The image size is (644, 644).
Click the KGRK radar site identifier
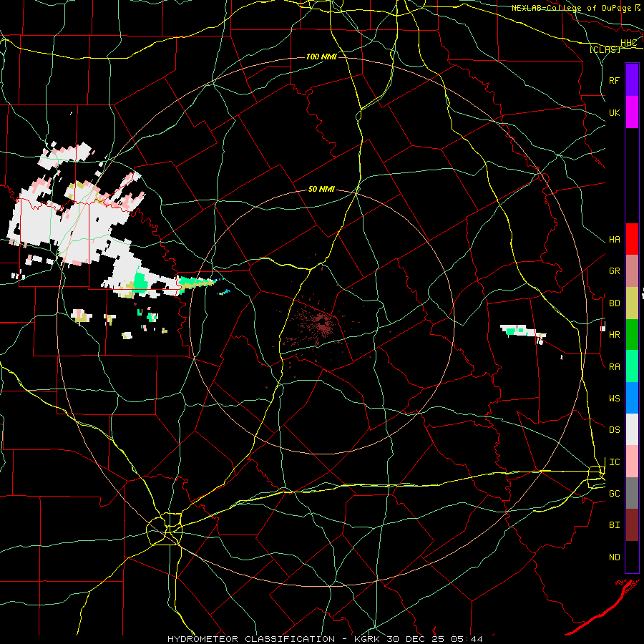tap(368, 639)
